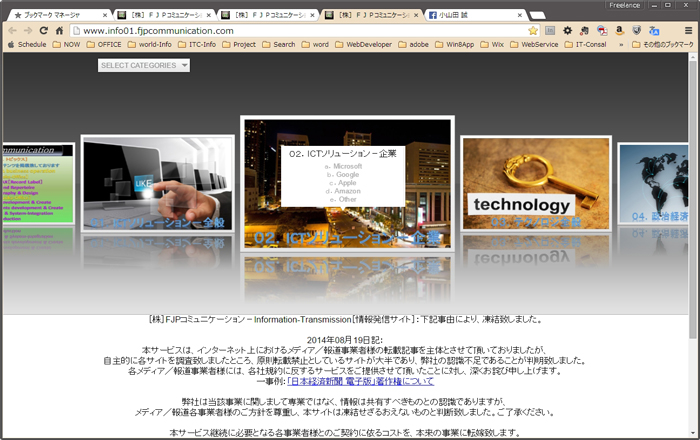Click the Microsoft entry in popup

pyautogui.click(x=343, y=166)
